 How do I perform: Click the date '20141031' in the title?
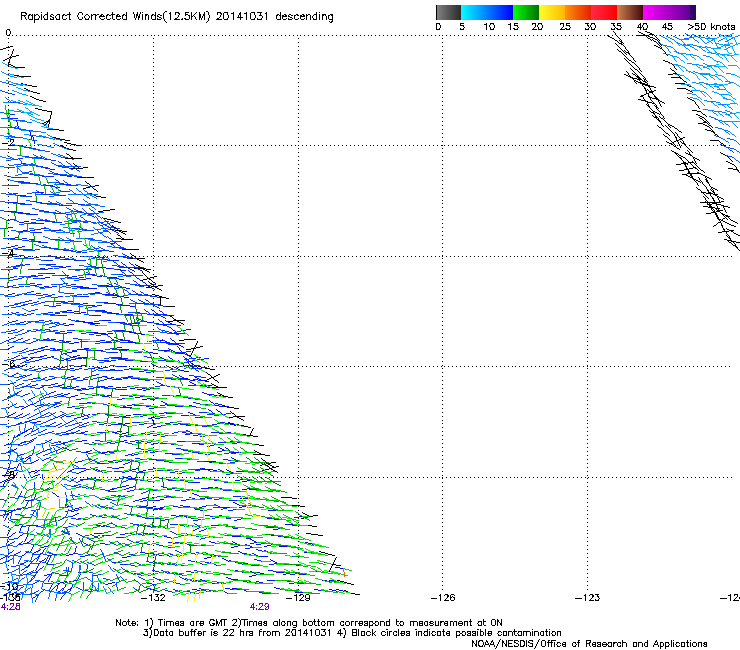click(x=242, y=17)
